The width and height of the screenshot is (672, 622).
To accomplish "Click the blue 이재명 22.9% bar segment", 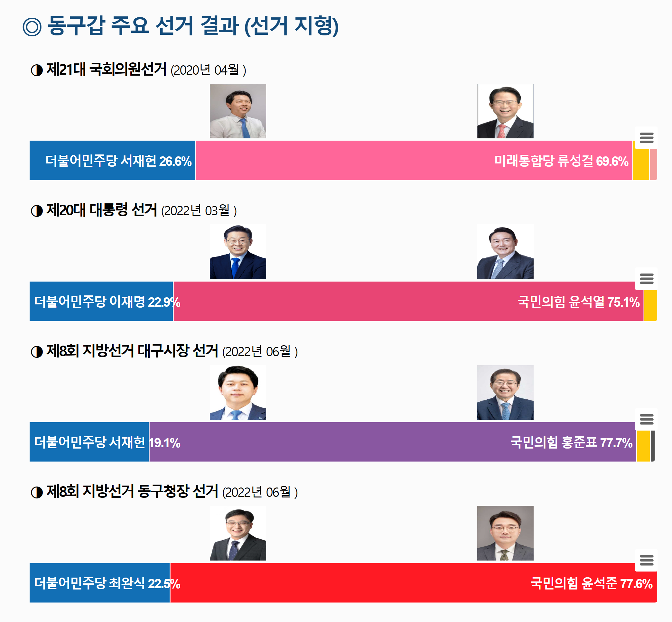I will (x=101, y=301).
